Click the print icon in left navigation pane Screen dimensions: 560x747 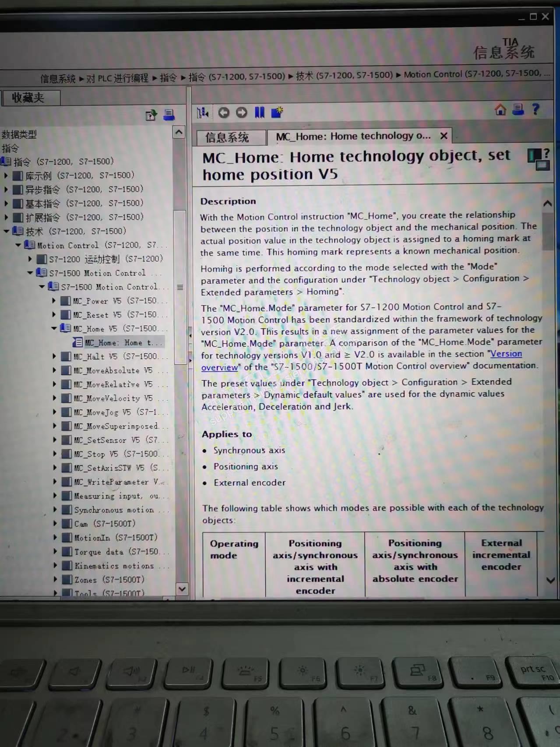point(169,115)
